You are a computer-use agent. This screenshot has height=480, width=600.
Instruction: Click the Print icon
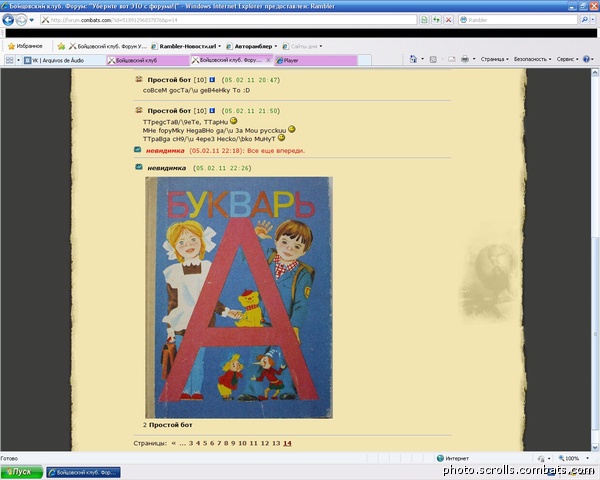(465, 59)
